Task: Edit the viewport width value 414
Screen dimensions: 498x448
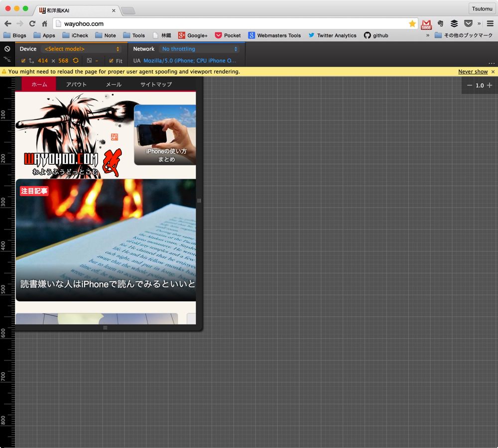Action: (42, 61)
